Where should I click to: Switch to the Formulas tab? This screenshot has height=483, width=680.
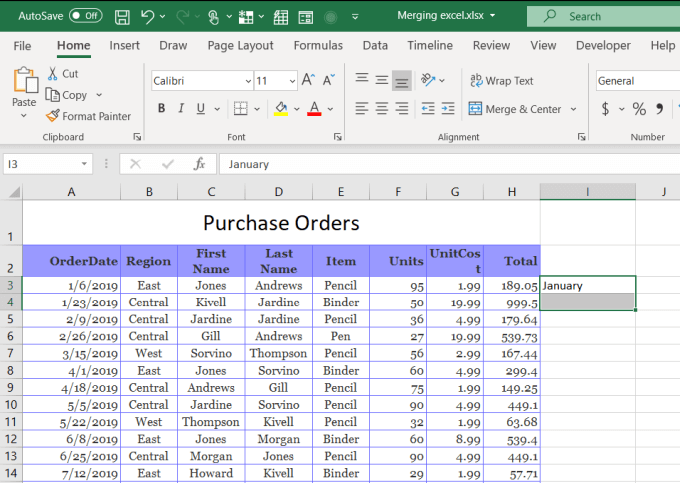coord(317,45)
